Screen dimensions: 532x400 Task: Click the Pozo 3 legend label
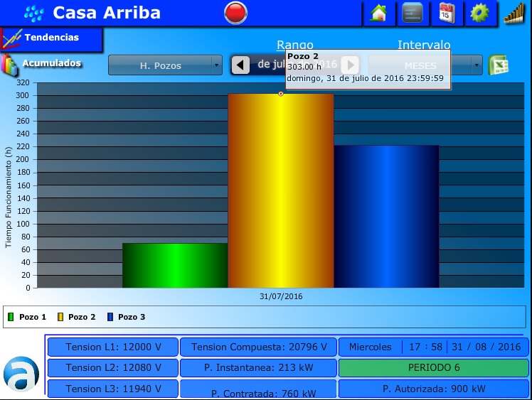(x=132, y=317)
